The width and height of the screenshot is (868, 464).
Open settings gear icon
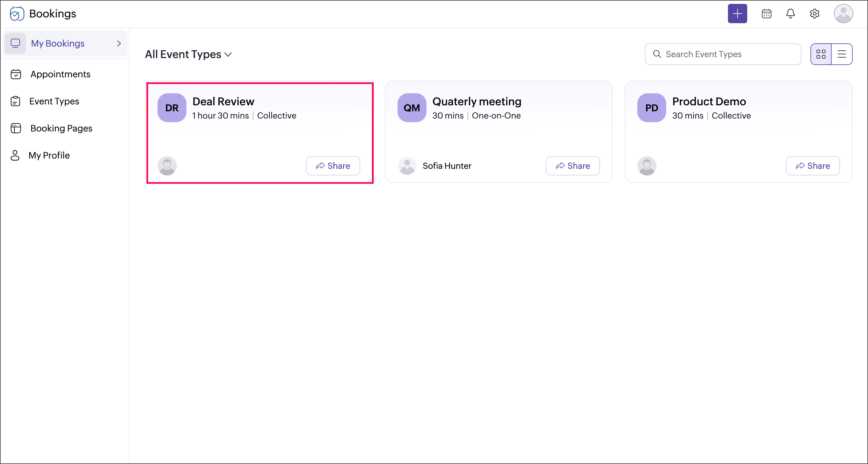click(x=814, y=14)
